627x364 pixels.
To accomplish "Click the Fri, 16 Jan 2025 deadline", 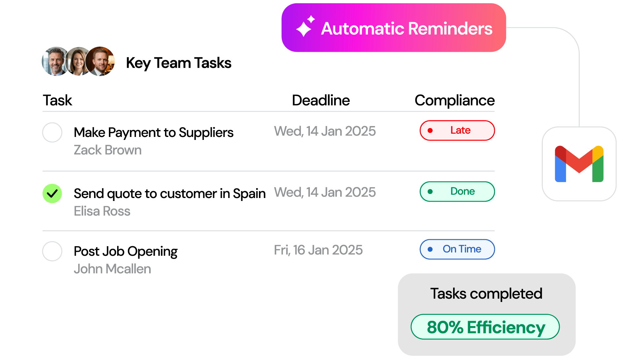I will [318, 250].
